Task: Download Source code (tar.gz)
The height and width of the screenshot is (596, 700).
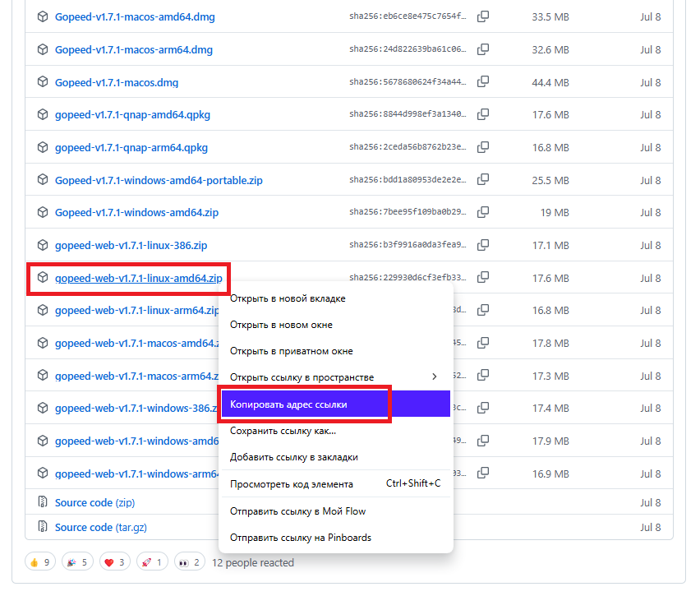Action: pyautogui.click(x=101, y=528)
